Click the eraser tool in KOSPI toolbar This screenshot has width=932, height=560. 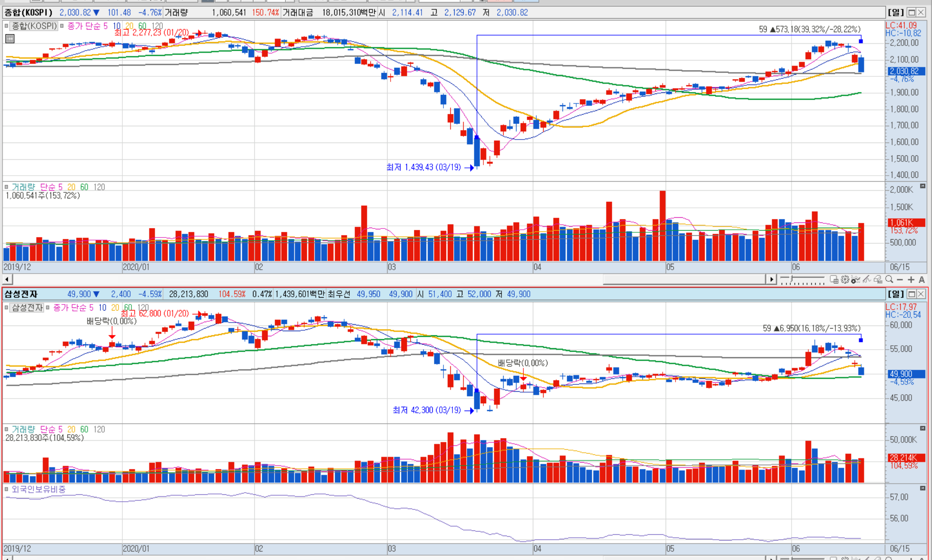(877, 280)
